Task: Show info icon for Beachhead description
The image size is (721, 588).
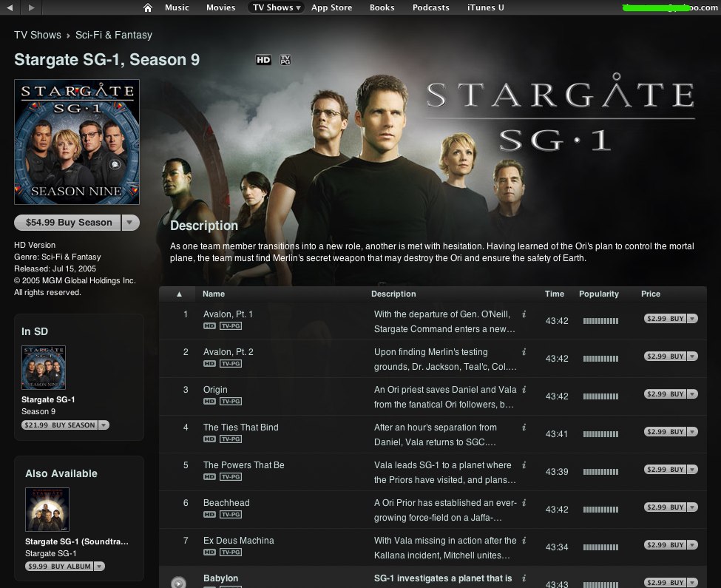Action: pyautogui.click(x=524, y=502)
